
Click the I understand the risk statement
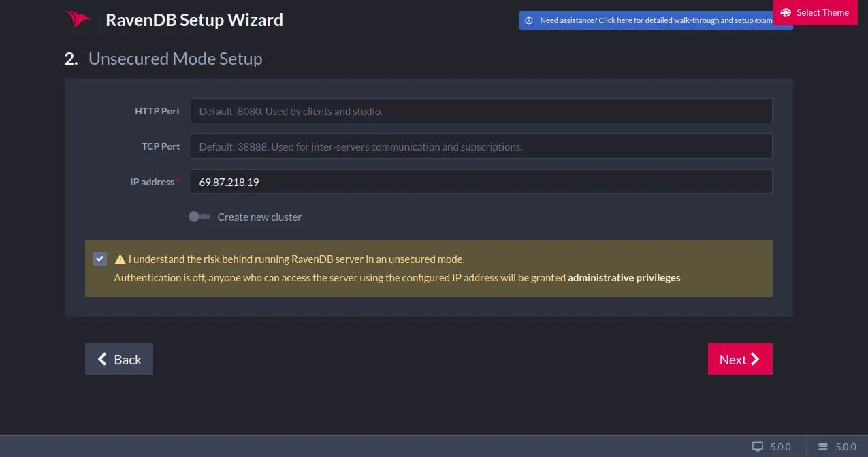coord(296,259)
